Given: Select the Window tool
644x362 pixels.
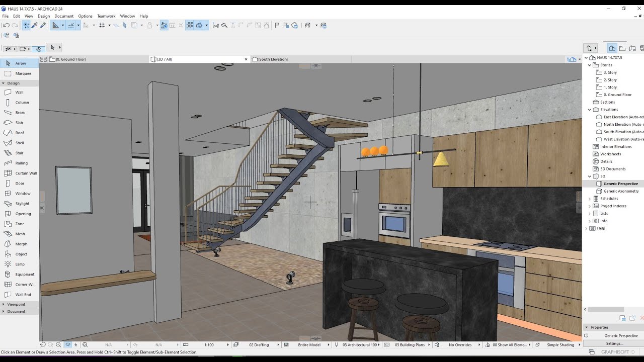Looking at the screenshot, I should (20, 194).
